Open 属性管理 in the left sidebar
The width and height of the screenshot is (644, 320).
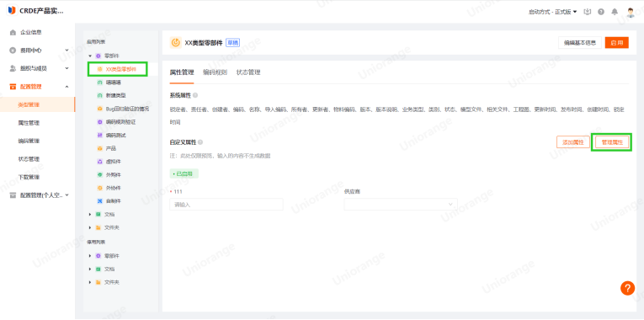[29, 123]
